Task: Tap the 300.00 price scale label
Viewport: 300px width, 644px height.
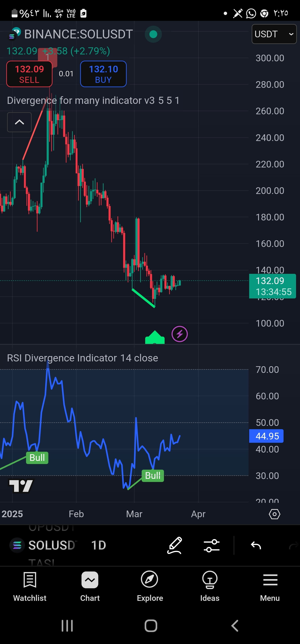Action: 270,58
